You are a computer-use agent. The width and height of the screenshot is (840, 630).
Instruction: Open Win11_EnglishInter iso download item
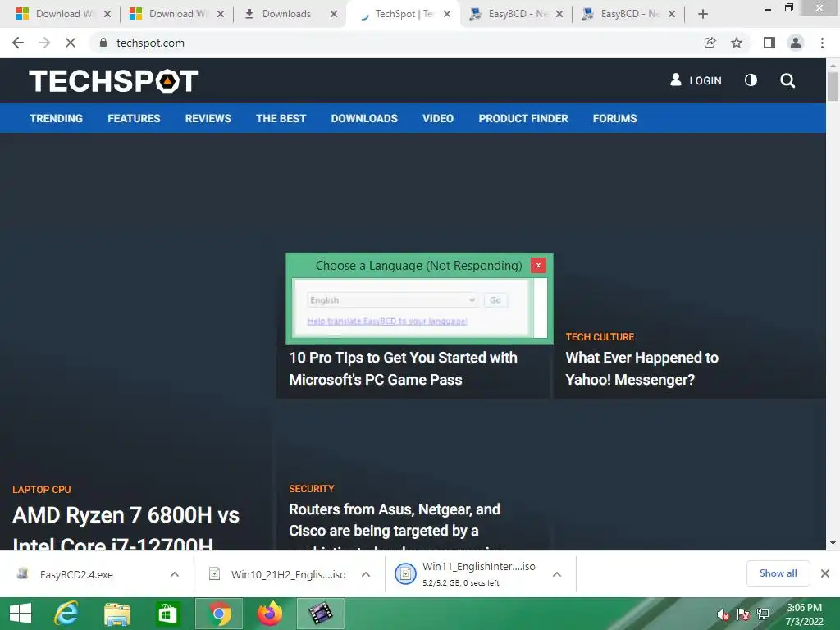point(466,573)
